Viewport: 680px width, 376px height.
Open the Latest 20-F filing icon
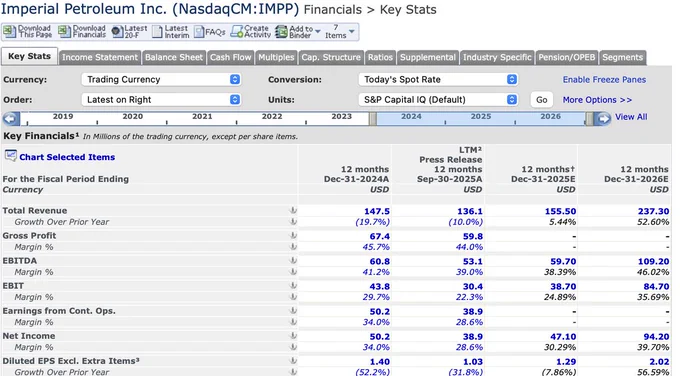[117, 32]
